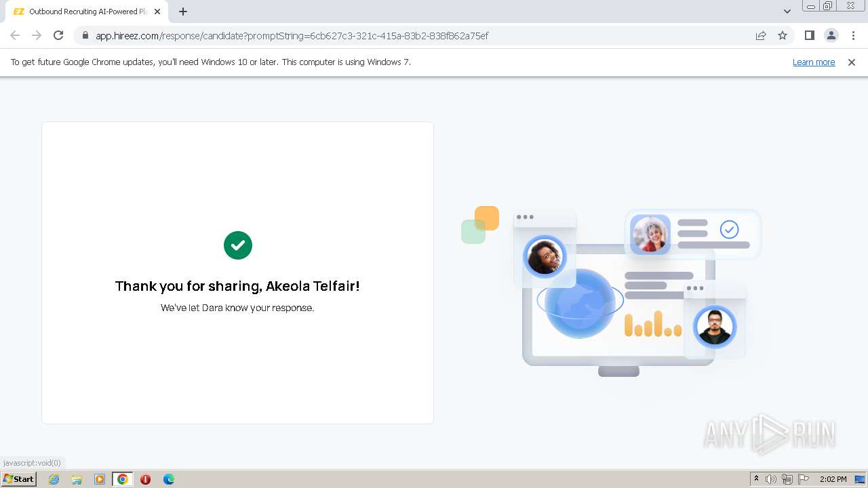The image size is (868, 488).
Task: Open the Action Center flag icon
Action: tap(804, 479)
